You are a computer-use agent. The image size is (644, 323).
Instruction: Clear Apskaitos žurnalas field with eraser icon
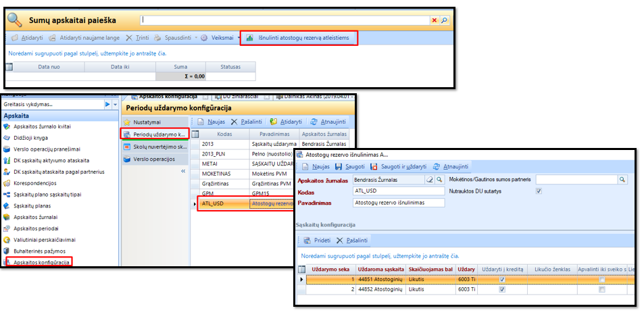pos(429,180)
